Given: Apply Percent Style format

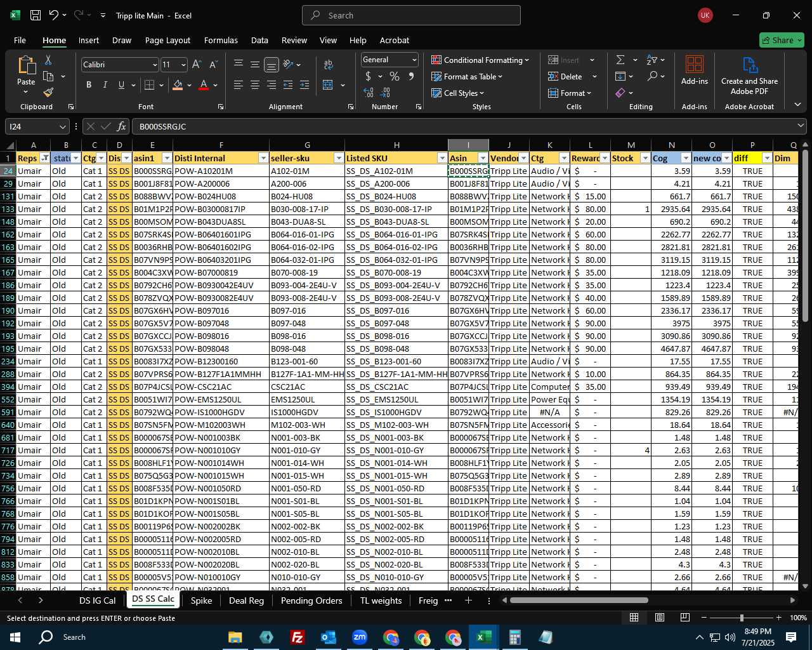Looking at the screenshot, I should (395, 76).
